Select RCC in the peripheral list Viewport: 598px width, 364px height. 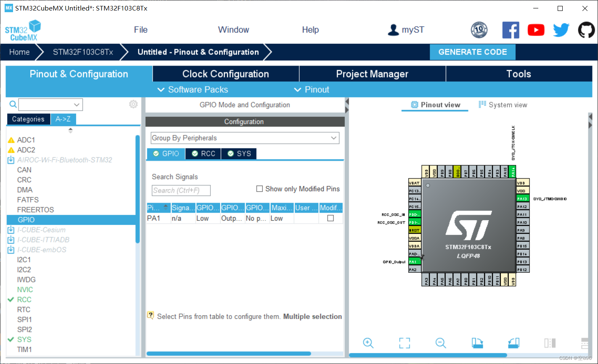[24, 300]
